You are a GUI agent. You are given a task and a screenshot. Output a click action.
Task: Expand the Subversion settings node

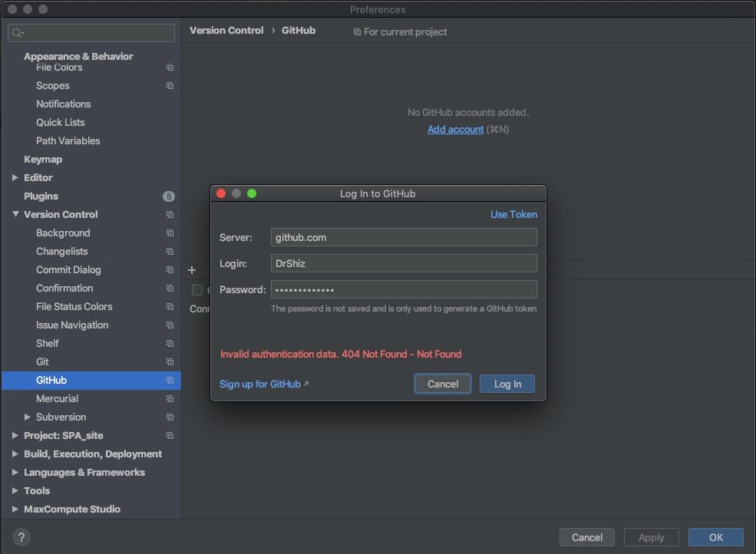coord(28,417)
